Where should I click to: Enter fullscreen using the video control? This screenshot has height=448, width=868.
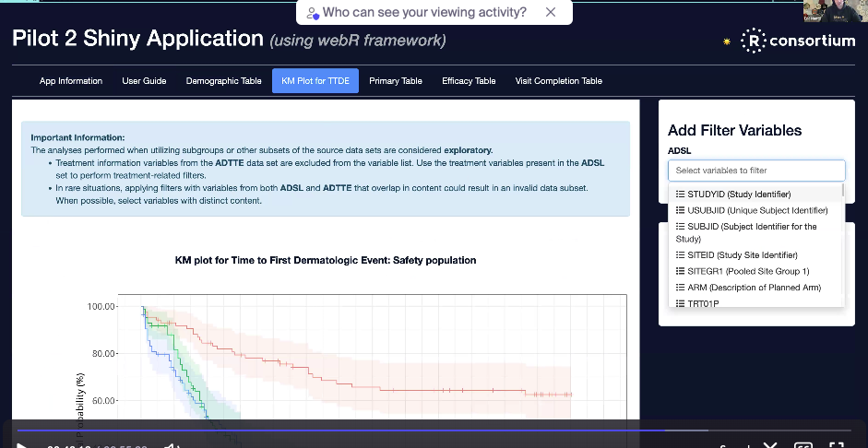point(836,444)
